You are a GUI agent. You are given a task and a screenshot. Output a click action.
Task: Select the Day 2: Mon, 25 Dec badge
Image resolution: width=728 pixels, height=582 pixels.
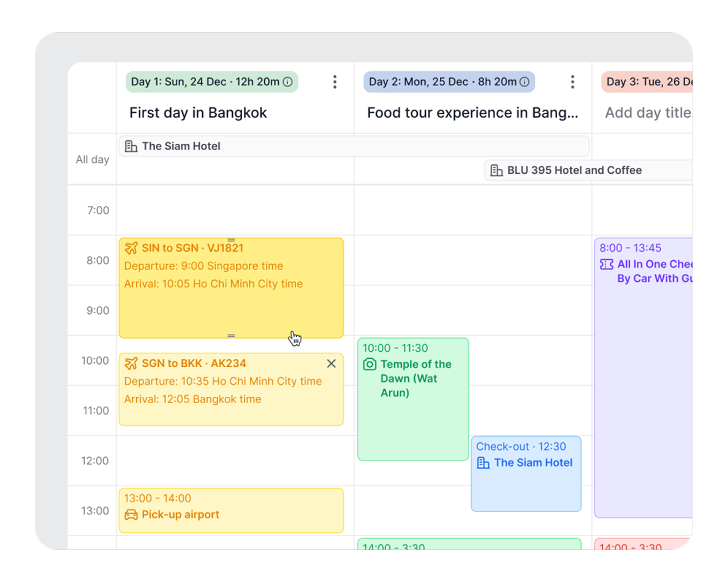[442, 82]
